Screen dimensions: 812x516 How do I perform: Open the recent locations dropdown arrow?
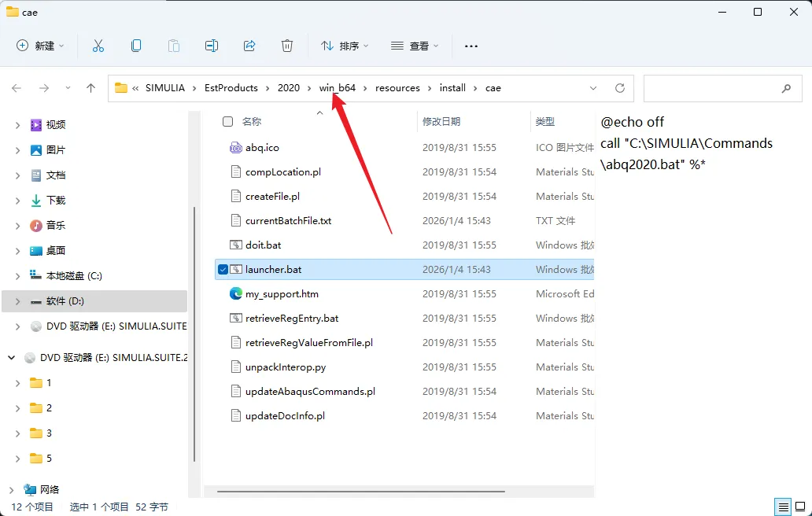(68, 88)
